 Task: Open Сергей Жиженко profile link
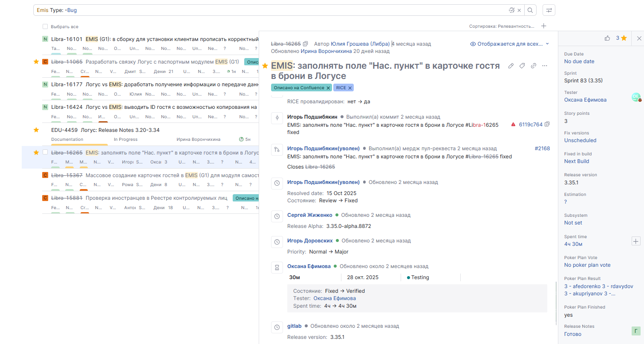tap(310, 215)
